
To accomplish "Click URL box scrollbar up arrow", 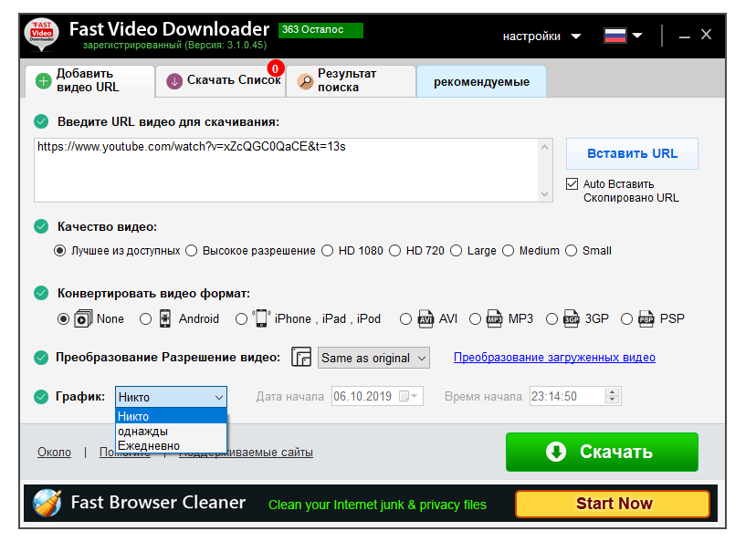I will tap(545, 146).
